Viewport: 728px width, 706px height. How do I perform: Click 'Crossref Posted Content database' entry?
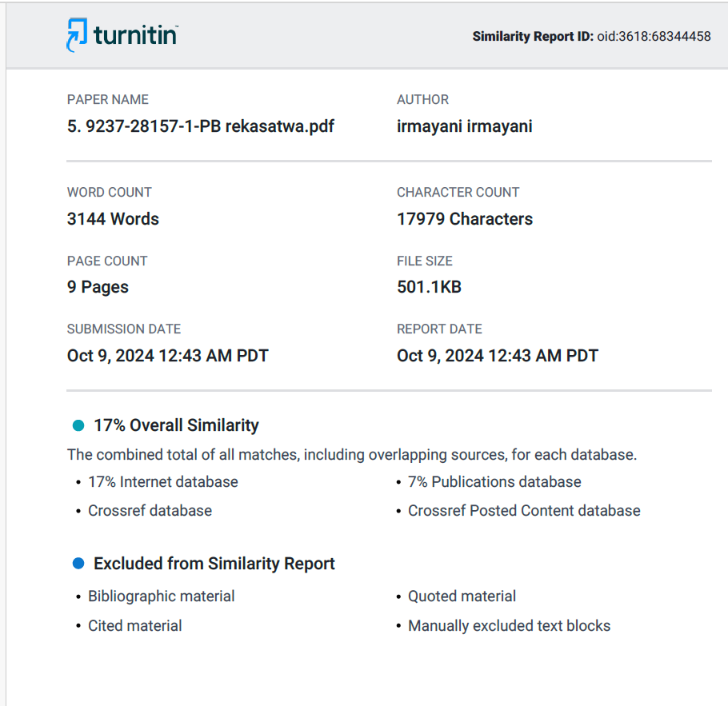(x=524, y=511)
